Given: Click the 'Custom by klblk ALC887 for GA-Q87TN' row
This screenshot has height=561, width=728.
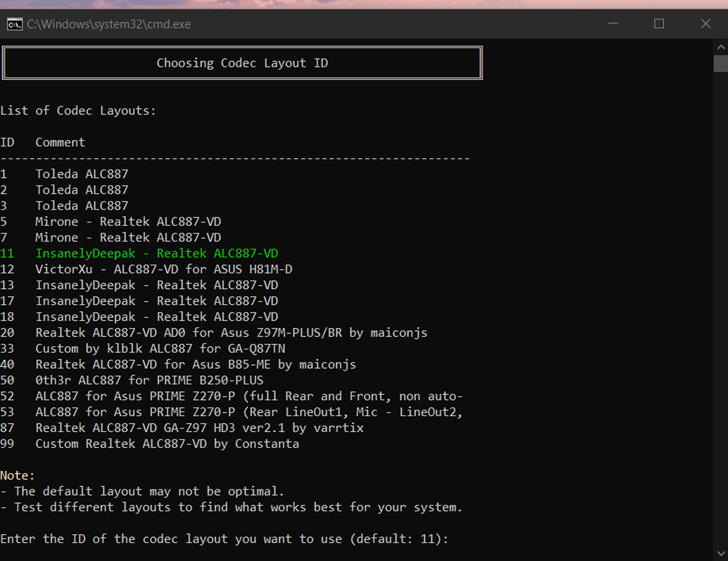Looking at the screenshot, I should (x=143, y=349).
